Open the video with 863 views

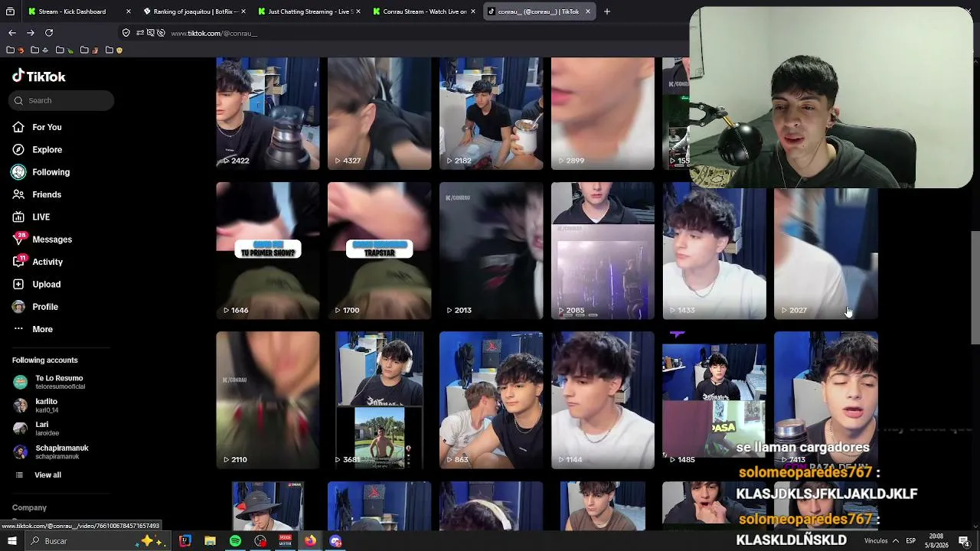pyautogui.click(x=492, y=400)
